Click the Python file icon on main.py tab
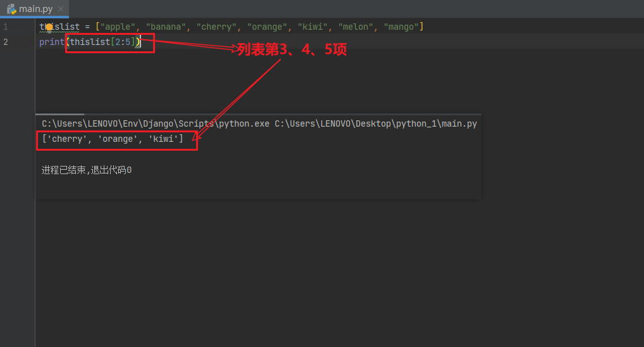The width and height of the screenshot is (644, 347). click(11, 9)
